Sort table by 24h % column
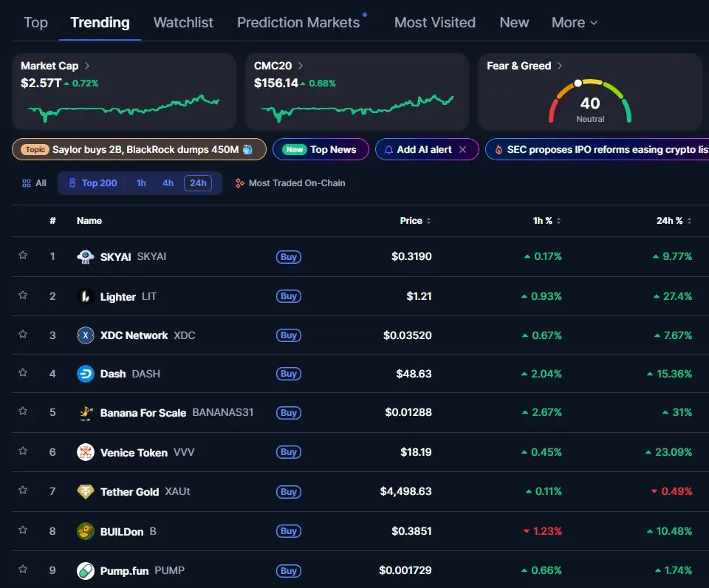 click(x=674, y=221)
